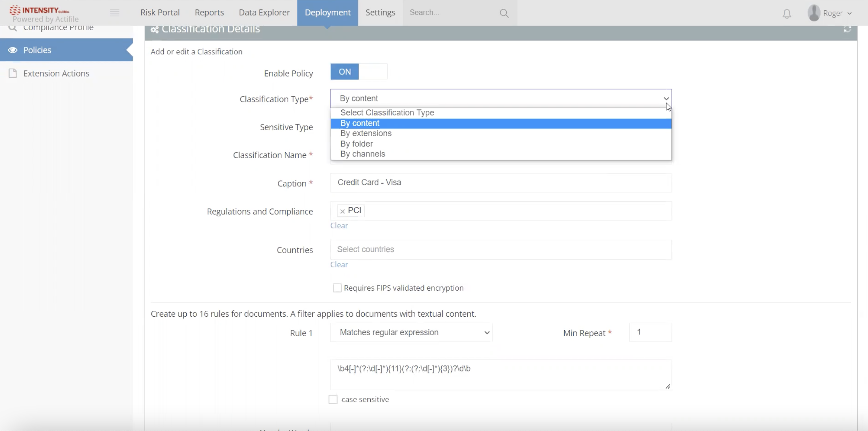Click the Policies eye icon
The image size is (868, 431).
[13, 50]
